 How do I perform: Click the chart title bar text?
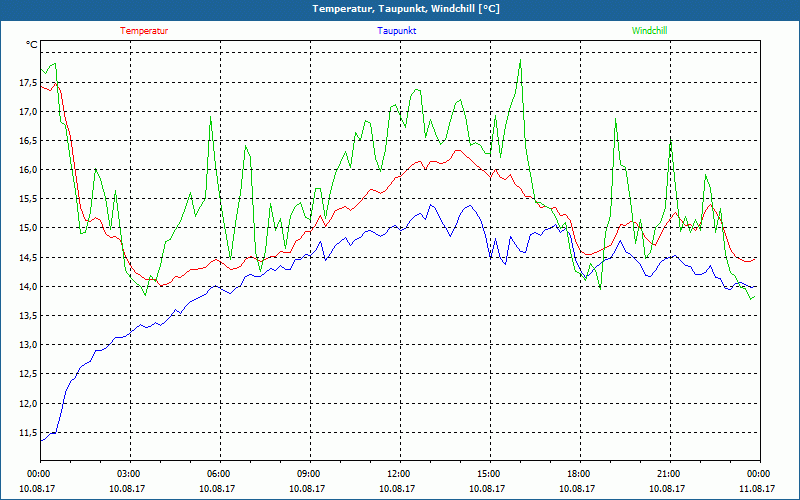click(x=400, y=9)
